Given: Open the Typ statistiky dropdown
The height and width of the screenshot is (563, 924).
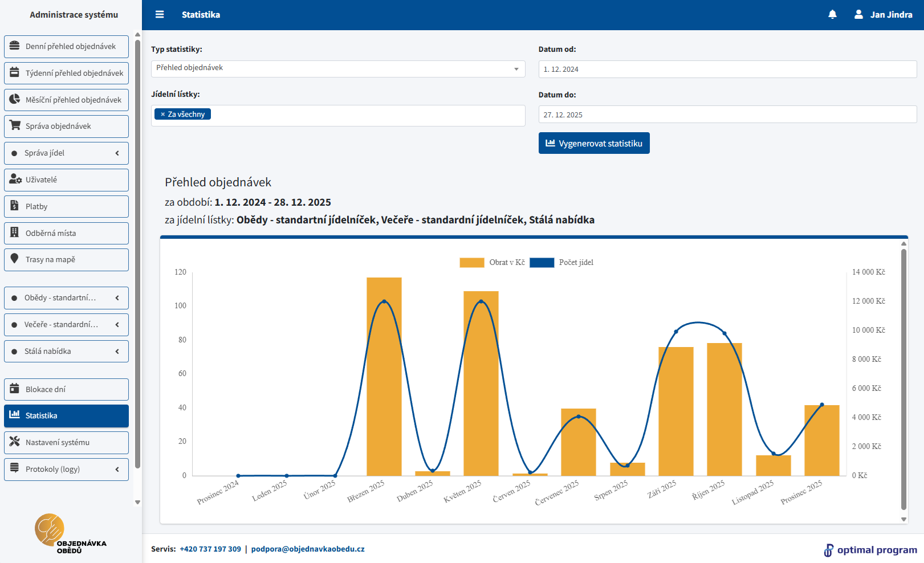Looking at the screenshot, I should coord(337,68).
